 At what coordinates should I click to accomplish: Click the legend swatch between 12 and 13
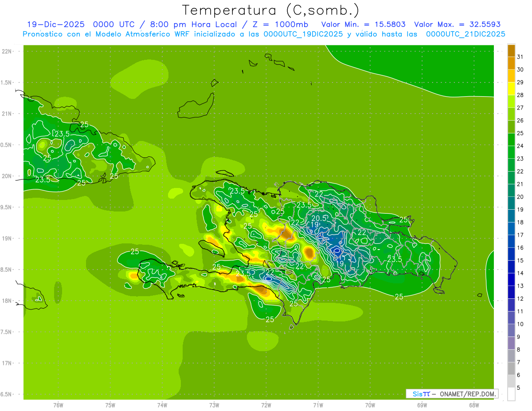(511, 293)
